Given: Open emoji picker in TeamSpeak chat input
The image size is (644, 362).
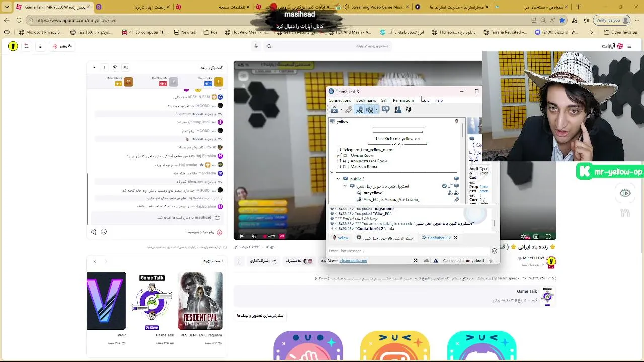Looking at the screenshot, I should coord(494,251).
